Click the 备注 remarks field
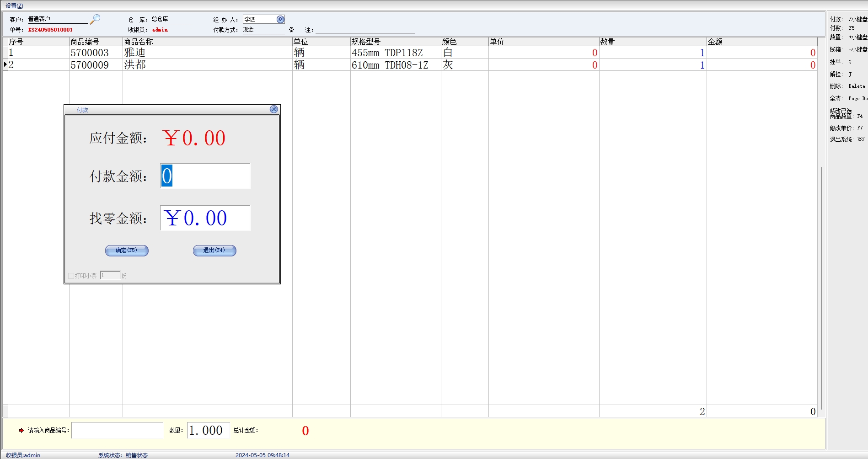 365,30
